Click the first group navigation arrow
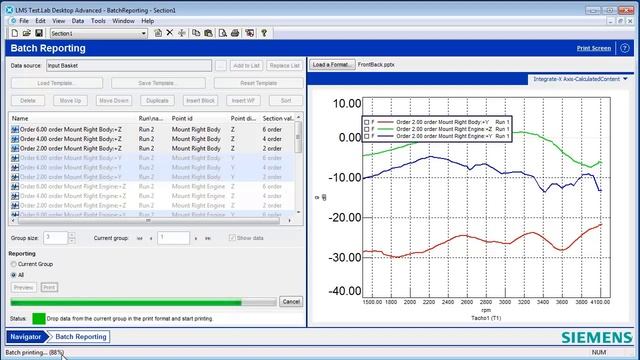 point(140,238)
